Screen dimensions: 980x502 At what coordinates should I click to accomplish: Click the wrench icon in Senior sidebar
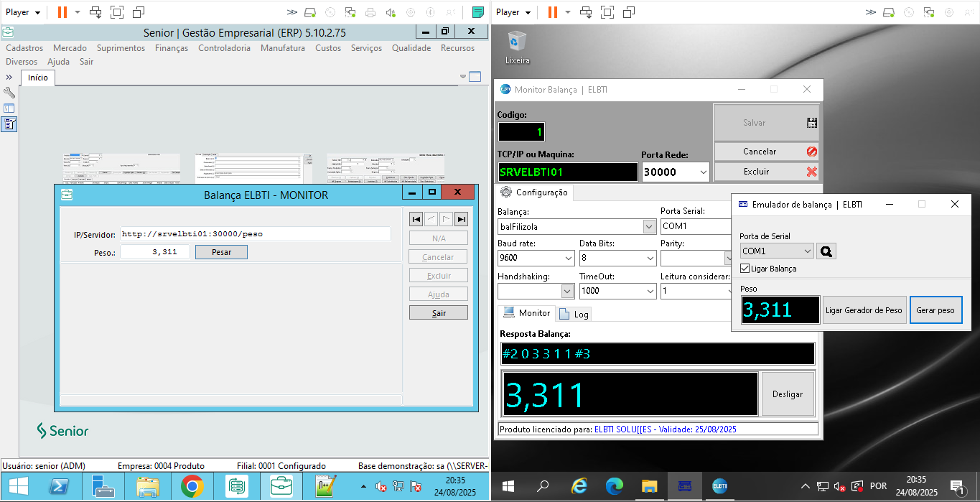[9, 93]
